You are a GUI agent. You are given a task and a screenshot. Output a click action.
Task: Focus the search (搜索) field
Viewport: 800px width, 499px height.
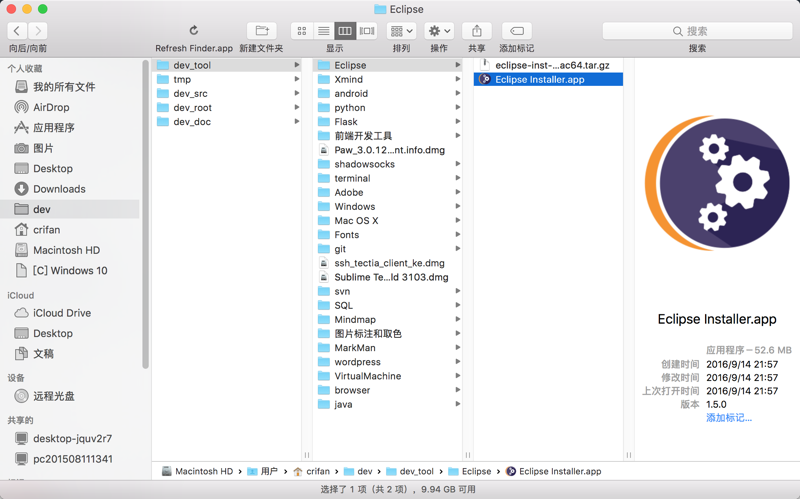[x=697, y=31]
